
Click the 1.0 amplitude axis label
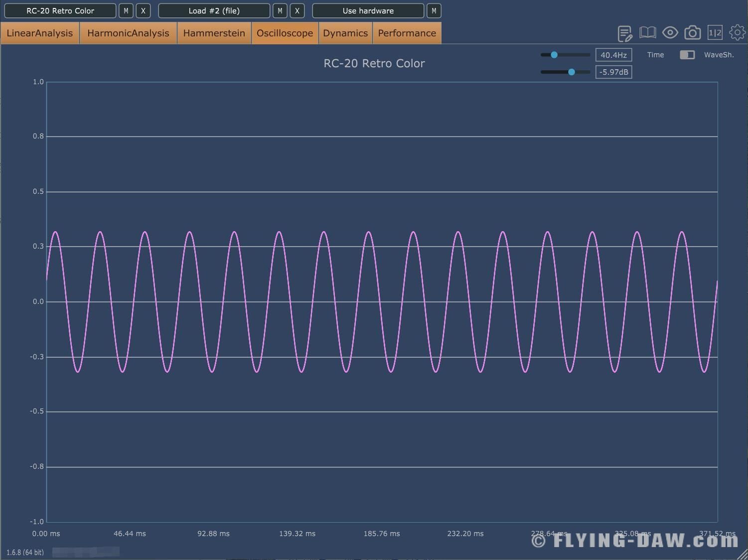point(38,82)
